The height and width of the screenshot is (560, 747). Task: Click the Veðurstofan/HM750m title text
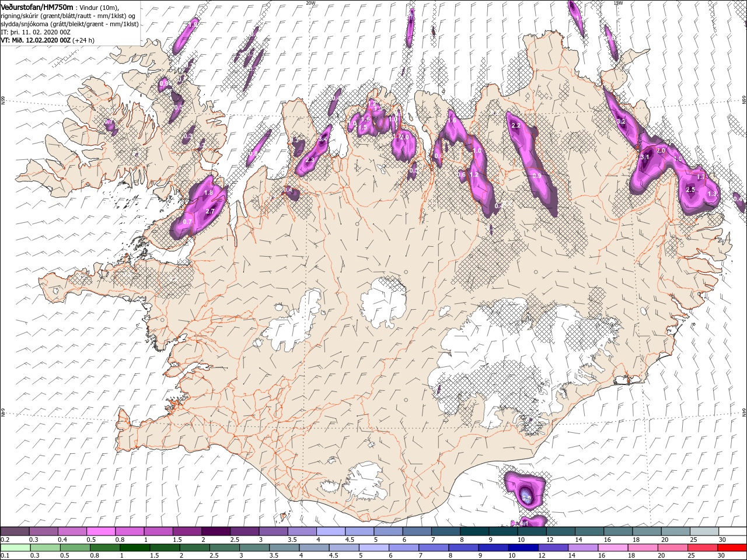(37, 6)
